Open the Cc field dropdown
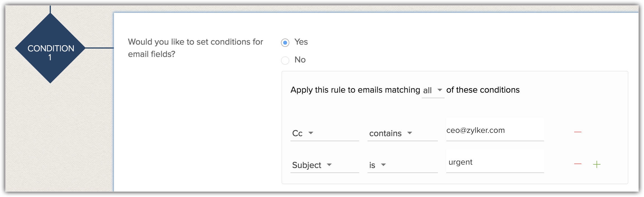Image resolution: width=644 pixels, height=197 pixels. pos(325,133)
